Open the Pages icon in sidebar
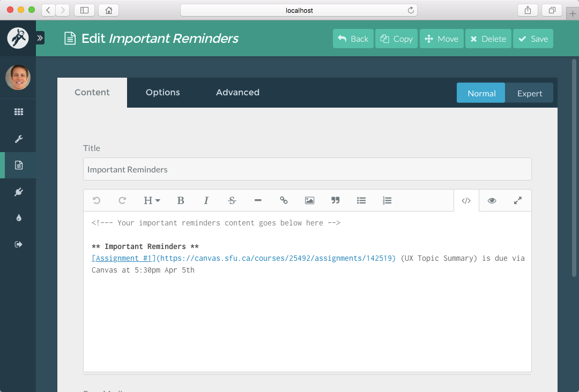The image size is (579, 392). tap(18, 165)
